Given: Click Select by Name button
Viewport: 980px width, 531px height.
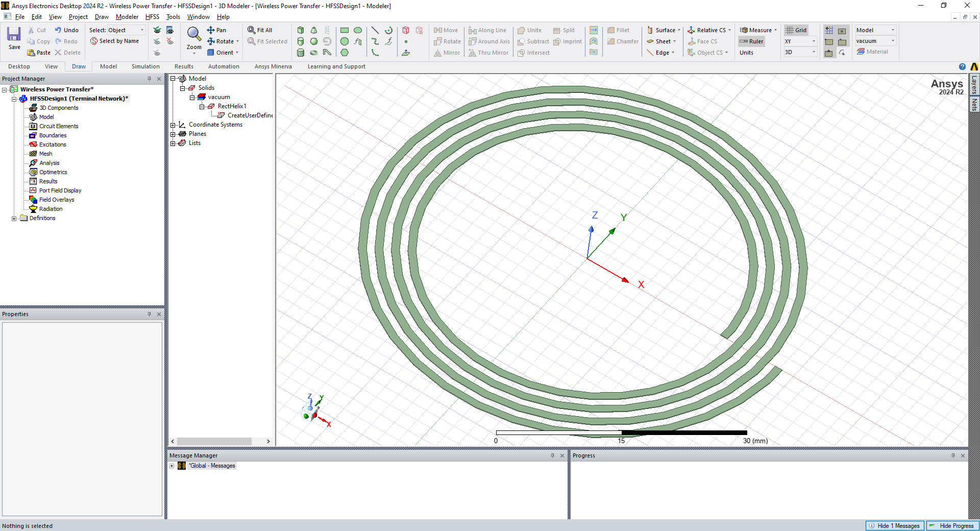Looking at the screenshot, I should (114, 41).
